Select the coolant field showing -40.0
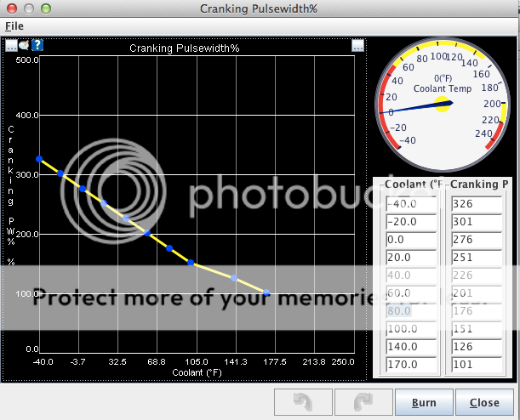This screenshot has height=420, width=520. coord(411,204)
